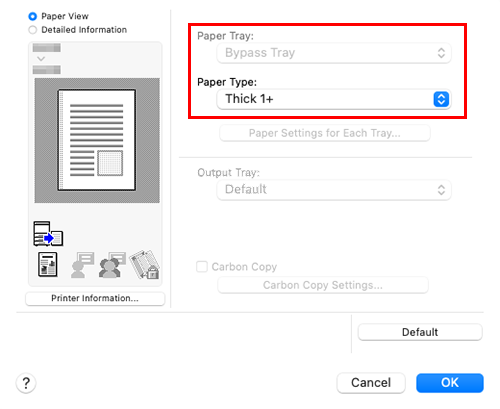Cancel the dialog
500x409 pixels.
coord(371,383)
